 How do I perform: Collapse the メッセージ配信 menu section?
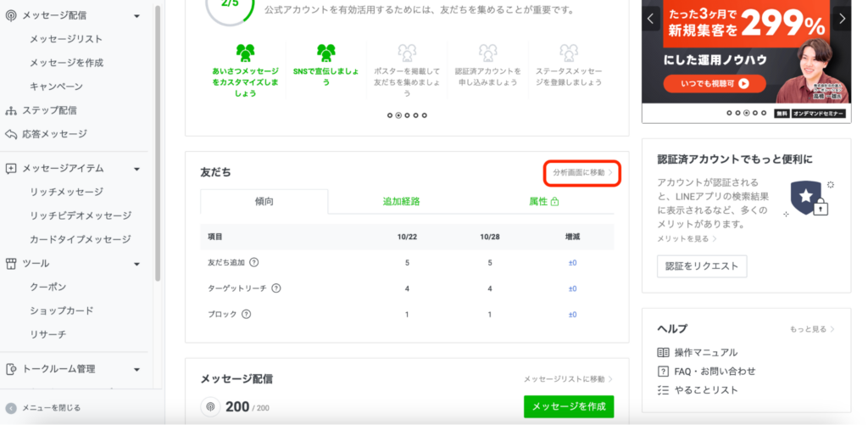tap(136, 16)
